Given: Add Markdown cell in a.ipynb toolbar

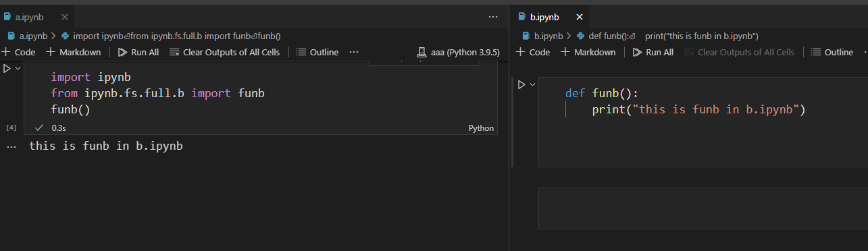Looking at the screenshot, I should (x=74, y=52).
